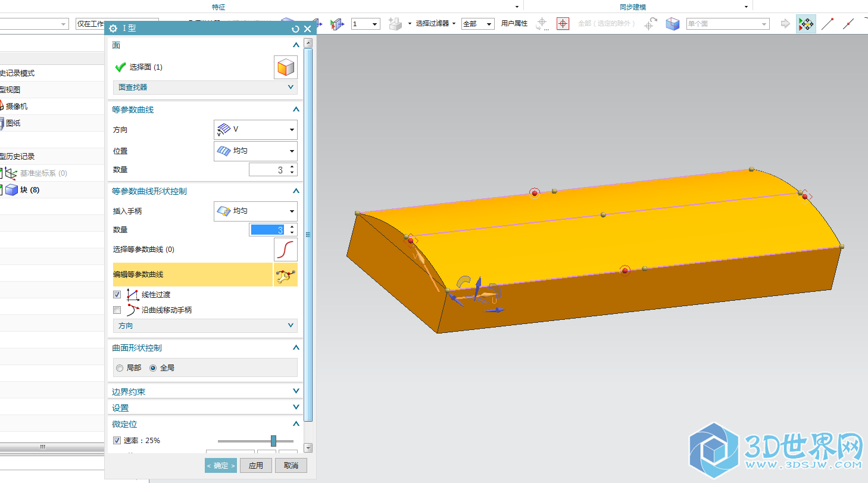Image resolution: width=868 pixels, height=483 pixels.
Task: Click the rotate selection icon near filter
Action: coord(542,24)
